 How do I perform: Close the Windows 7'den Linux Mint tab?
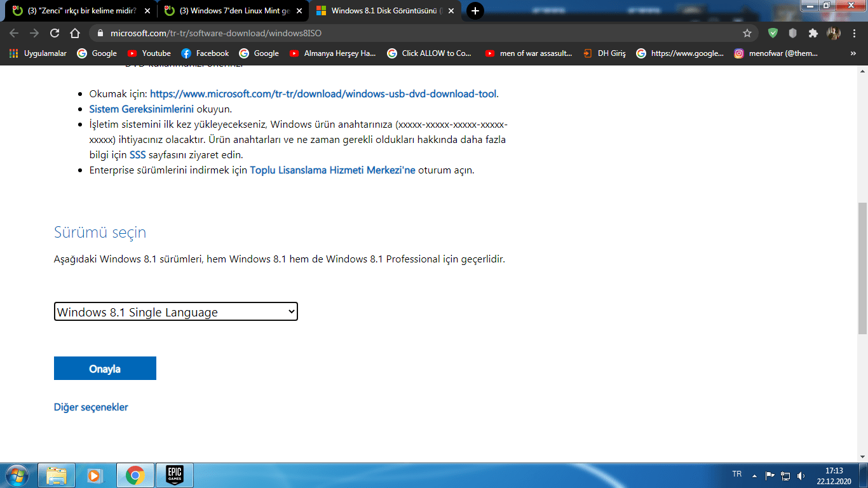tap(299, 11)
